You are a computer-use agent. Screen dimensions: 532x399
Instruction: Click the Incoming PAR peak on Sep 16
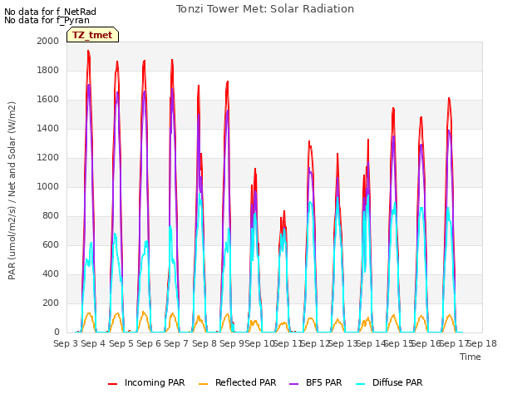449,98
